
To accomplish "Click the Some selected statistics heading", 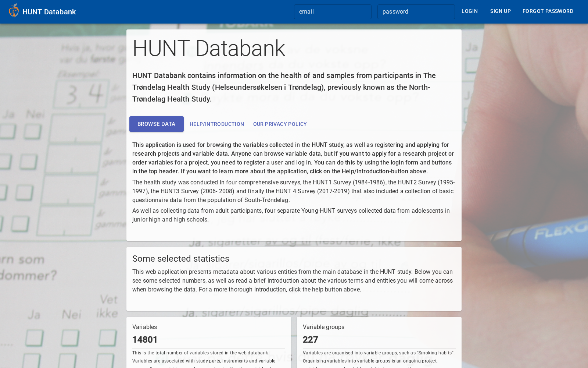I will [x=181, y=259].
